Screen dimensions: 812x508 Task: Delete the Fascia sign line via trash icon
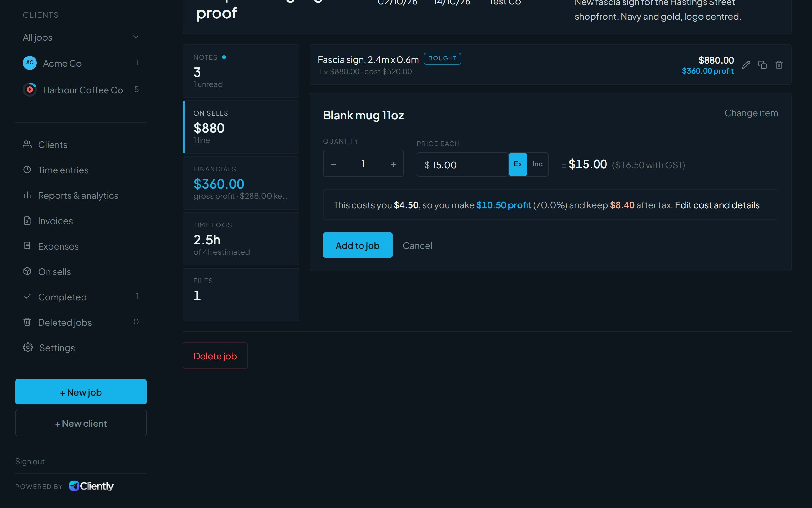(779, 65)
